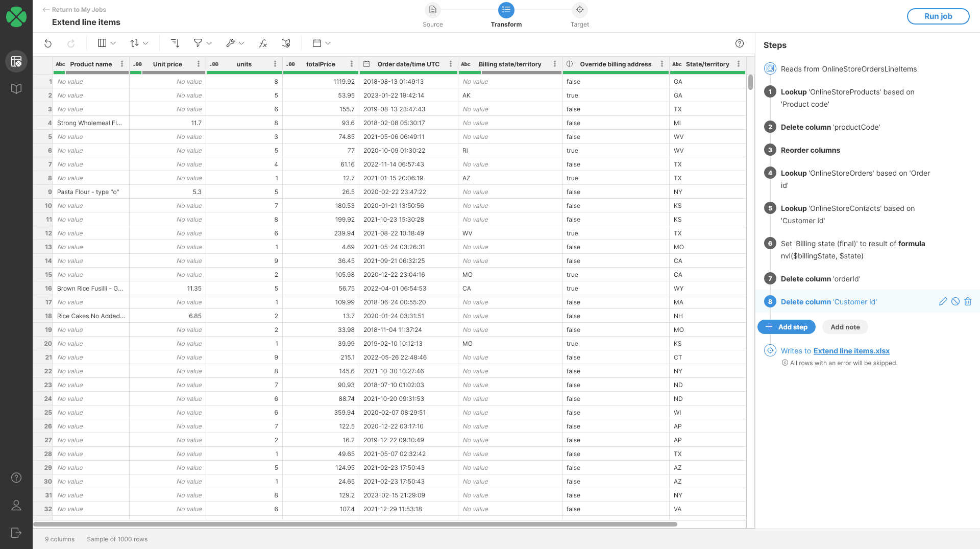Image resolution: width=980 pixels, height=549 pixels.
Task: Expand the reorder tool dropdown arrow
Action: click(145, 43)
